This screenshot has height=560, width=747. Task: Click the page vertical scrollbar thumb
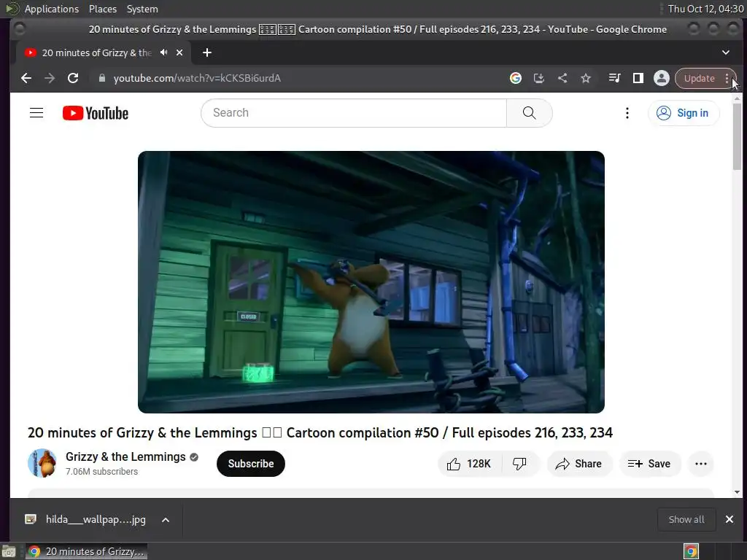coord(737,136)
